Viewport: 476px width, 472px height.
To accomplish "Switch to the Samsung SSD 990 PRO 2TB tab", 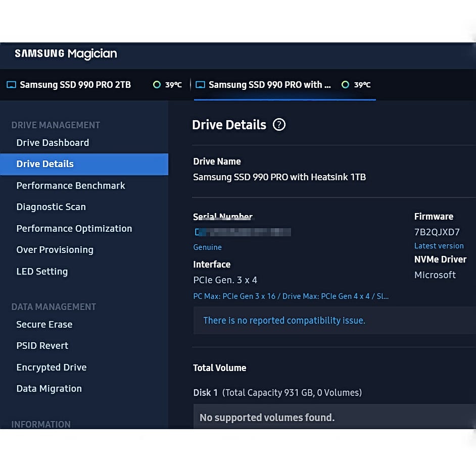I will click(x=75, y=85).
